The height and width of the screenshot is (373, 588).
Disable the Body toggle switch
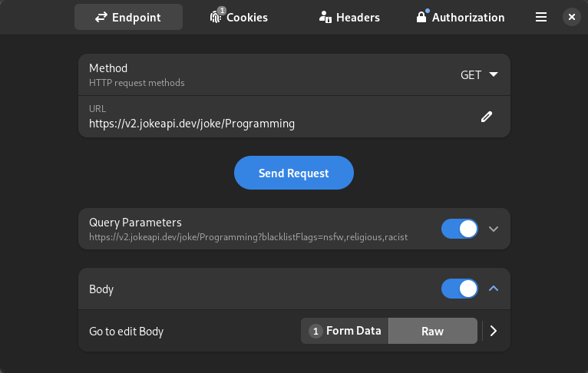point(459,289)
